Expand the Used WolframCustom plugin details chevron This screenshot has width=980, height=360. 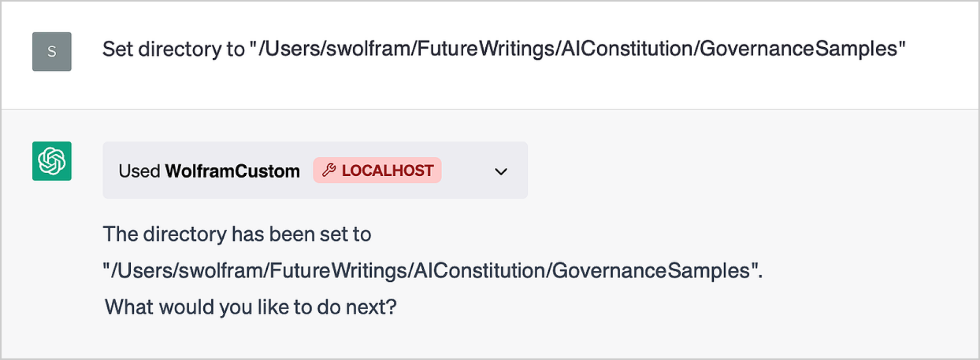[501, 172]
